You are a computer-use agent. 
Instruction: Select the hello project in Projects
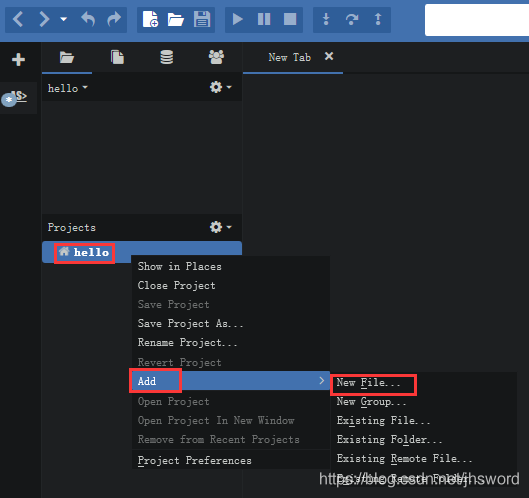(x=142, y=252)
